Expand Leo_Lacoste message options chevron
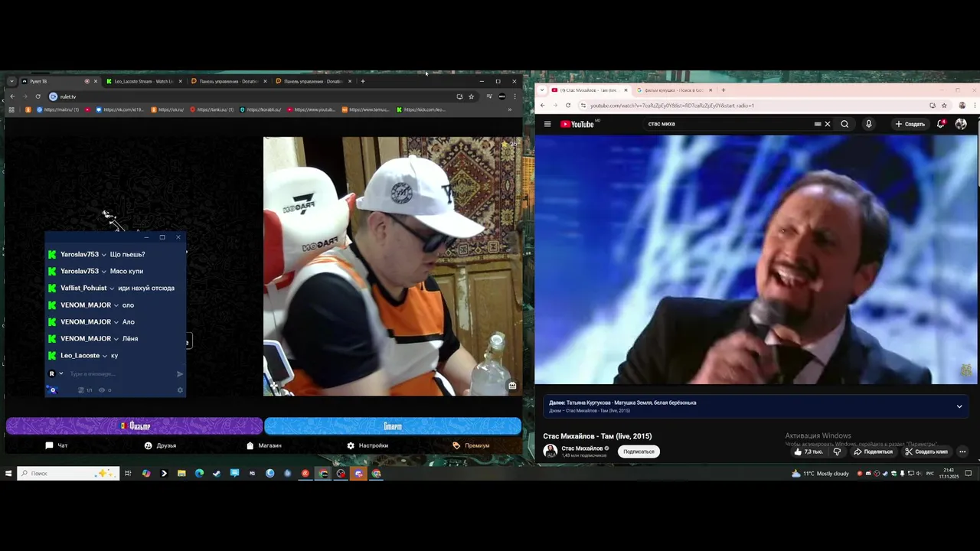 point(105,356)
